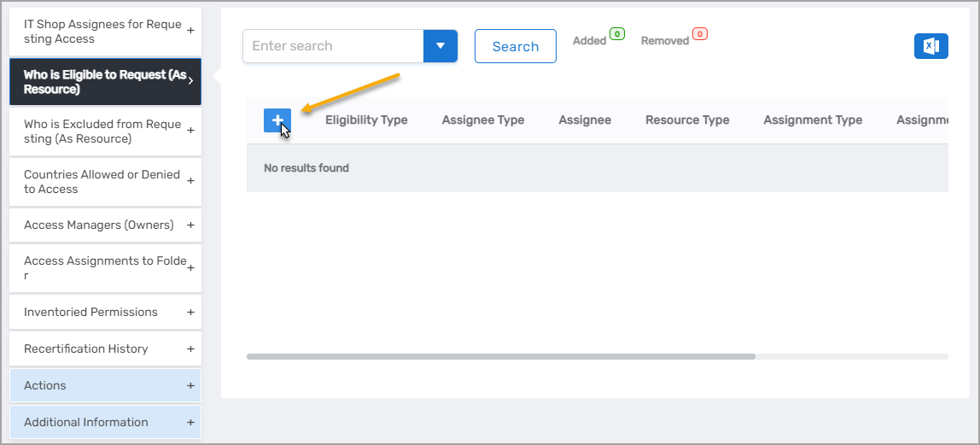The height and width of the screenshot is (445, 980).
Task: Click plus icon on Actions panel
Action: (x=190, y=386)
